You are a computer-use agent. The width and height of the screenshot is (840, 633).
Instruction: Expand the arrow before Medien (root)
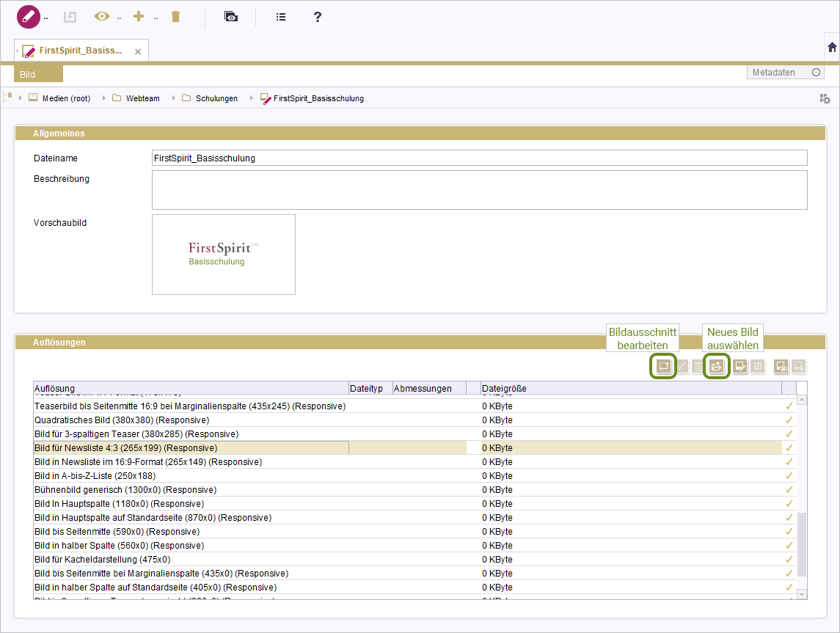click(x=21, y=98)
